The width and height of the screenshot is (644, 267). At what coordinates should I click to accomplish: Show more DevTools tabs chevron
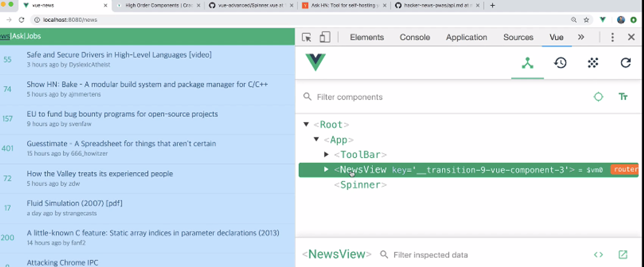[581, 37]
